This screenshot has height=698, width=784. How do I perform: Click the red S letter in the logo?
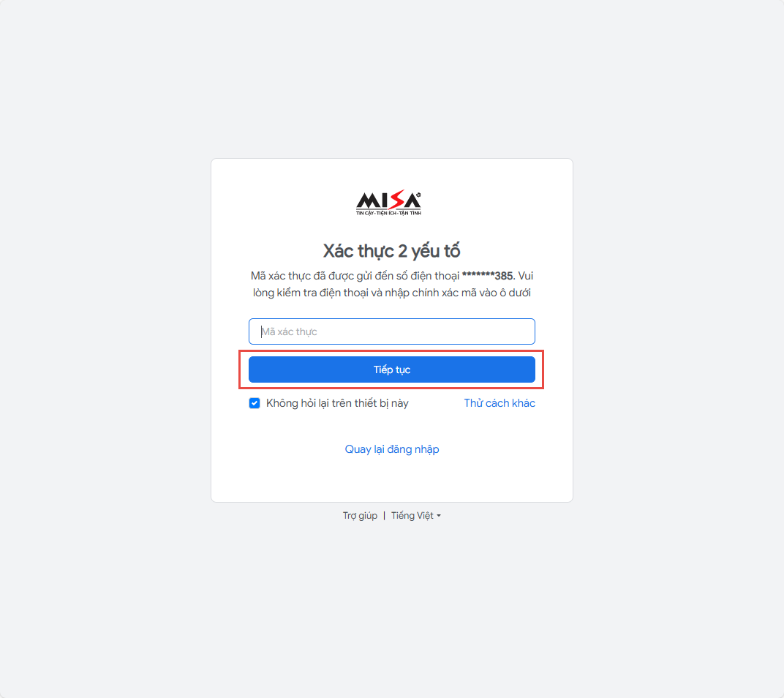click(x=397, y=200)
